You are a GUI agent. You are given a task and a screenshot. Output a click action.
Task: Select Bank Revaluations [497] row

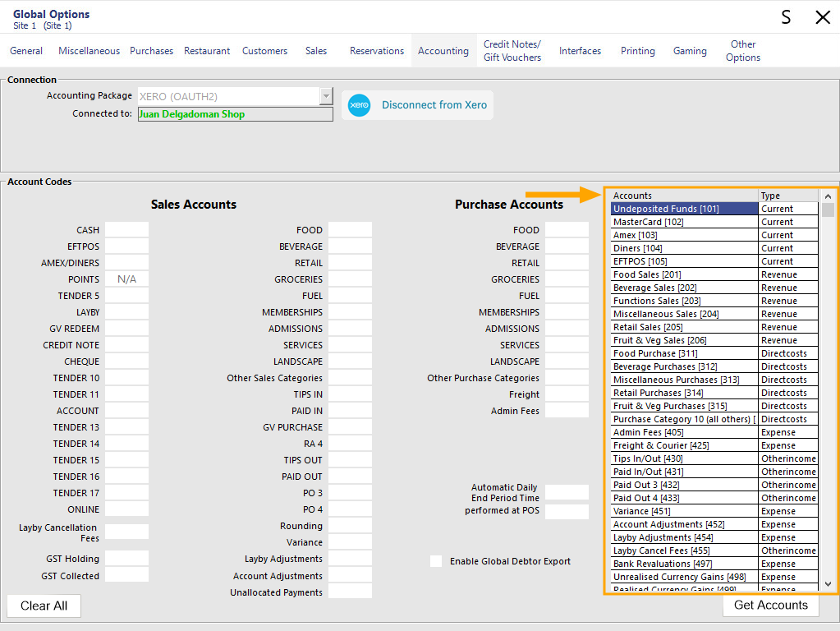click(x=714, y=564)
